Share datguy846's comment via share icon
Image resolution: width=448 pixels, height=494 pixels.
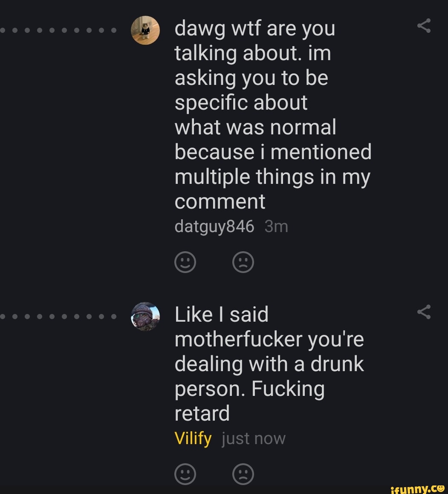click(x=424, y=27)
